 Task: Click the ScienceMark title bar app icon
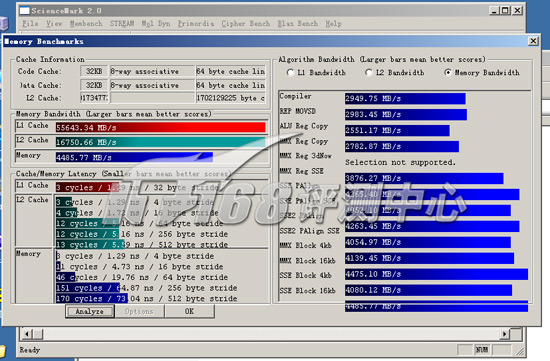click(25, 11)
